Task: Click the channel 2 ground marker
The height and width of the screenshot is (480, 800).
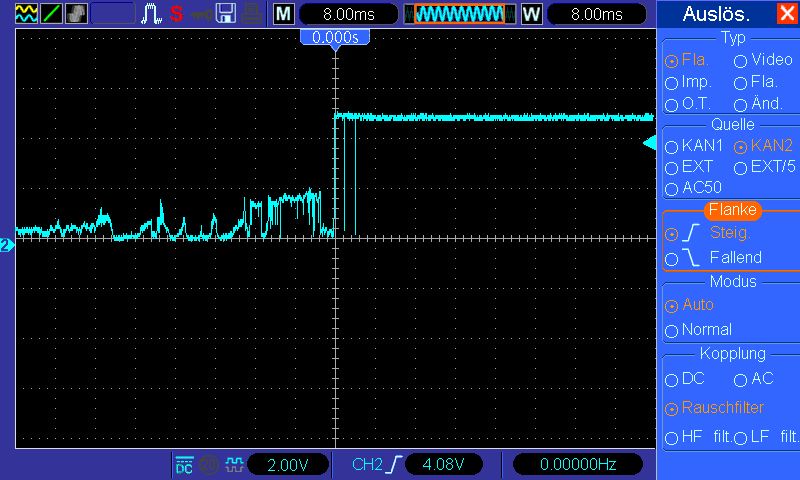Action: tap(7, 246)
